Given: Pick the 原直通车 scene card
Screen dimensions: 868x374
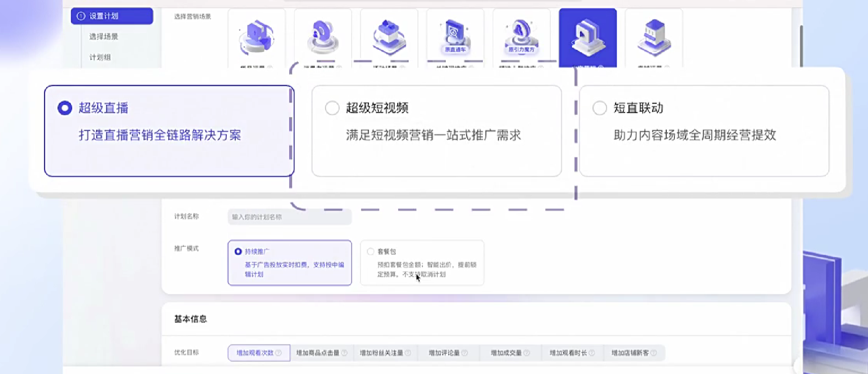Looking at the screenshot, I should [x=455, y=38].
